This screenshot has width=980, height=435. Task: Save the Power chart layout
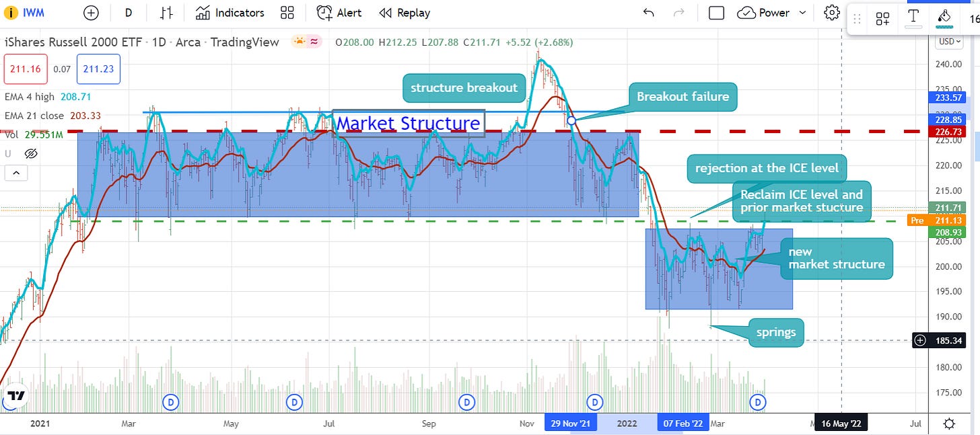[763, 13]
